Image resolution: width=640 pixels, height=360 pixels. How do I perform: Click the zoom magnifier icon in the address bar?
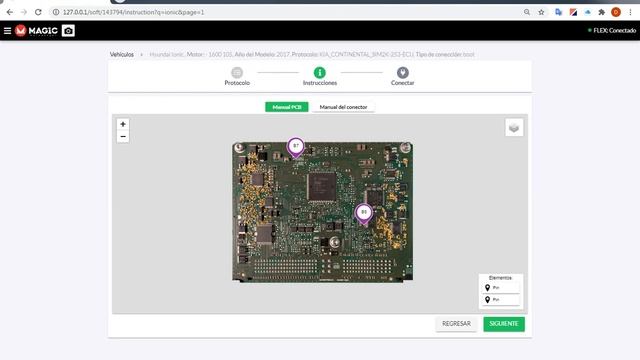[527, 12]
